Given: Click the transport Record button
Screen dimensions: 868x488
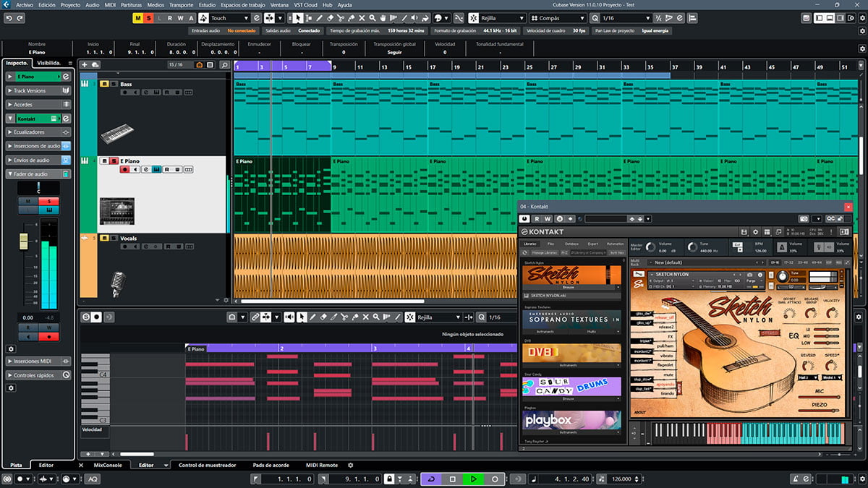Looking at the screenshot, I should point(495,479).
